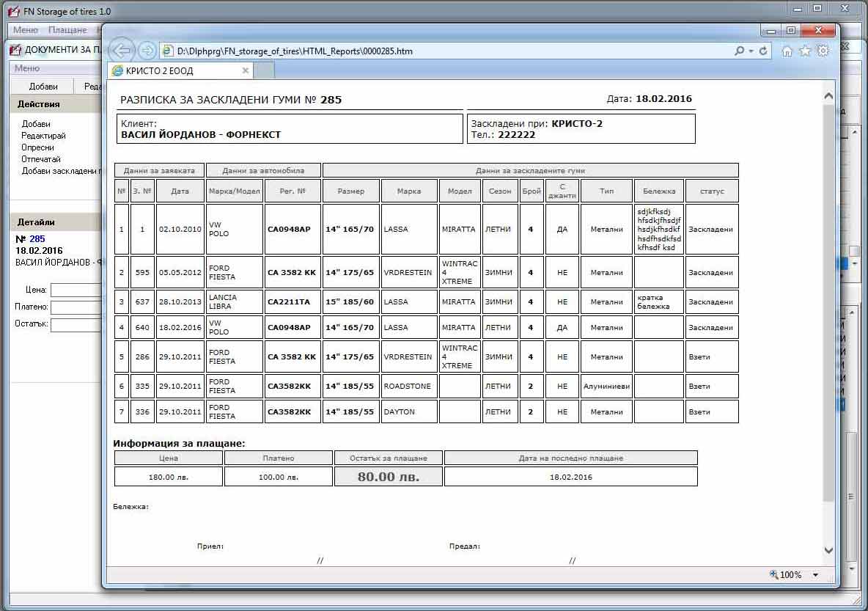Click the report scrollbar up arrow
Viewport: 868px width, 611px height.
pos(828,96)
